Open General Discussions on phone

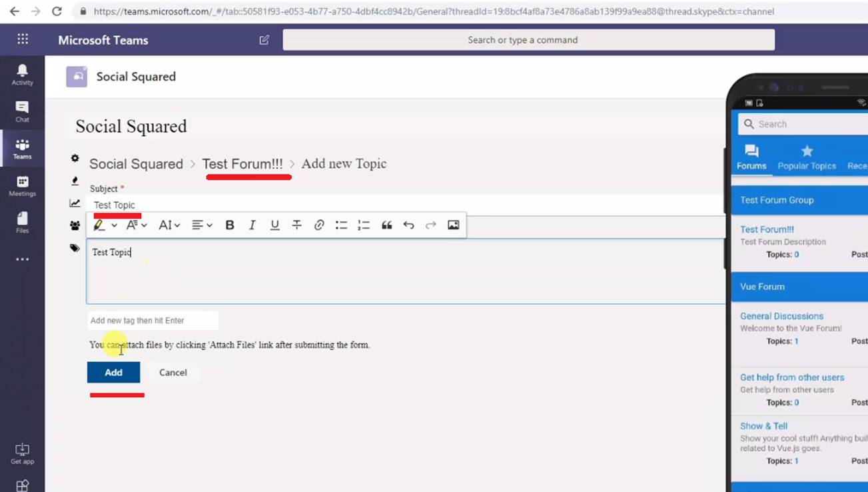pos(781,316)
